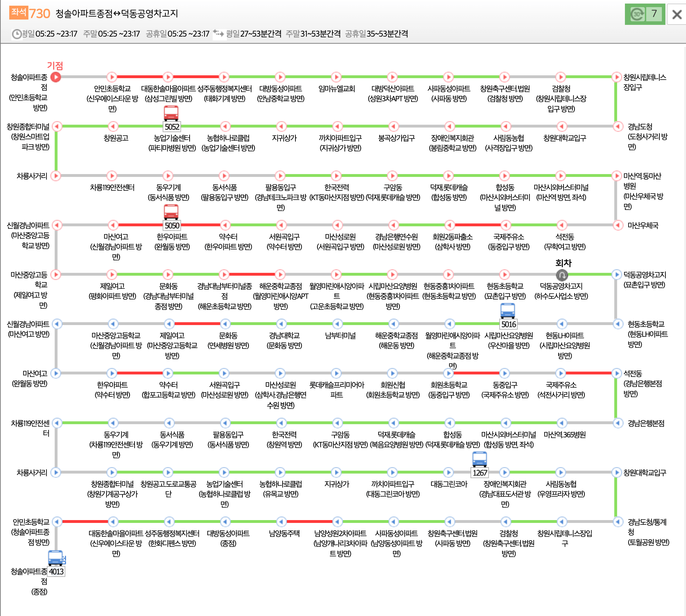Image resolution: width=686 pixels, height=616 pixels.
Task: Click bus 5052 icon on route
Action: pos(171,114)
